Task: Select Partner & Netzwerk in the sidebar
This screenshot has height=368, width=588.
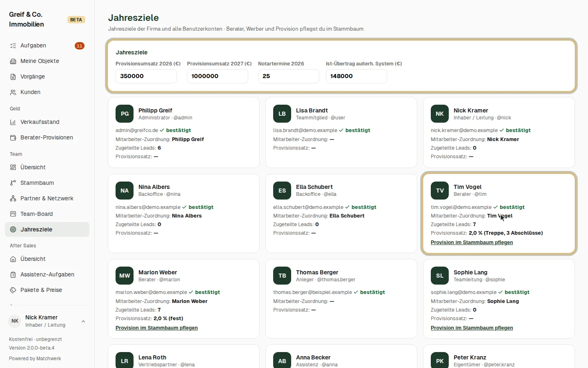Action: coord(47,199)
